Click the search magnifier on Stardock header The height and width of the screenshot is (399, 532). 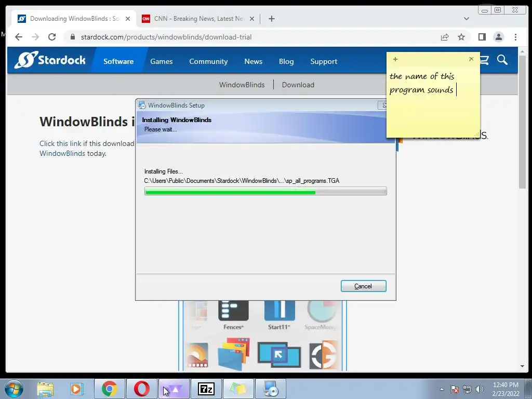click(502, 60)
